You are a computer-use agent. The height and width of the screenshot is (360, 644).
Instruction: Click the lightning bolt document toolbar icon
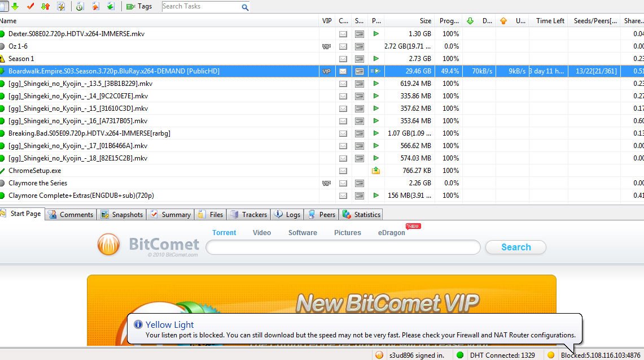61,6
